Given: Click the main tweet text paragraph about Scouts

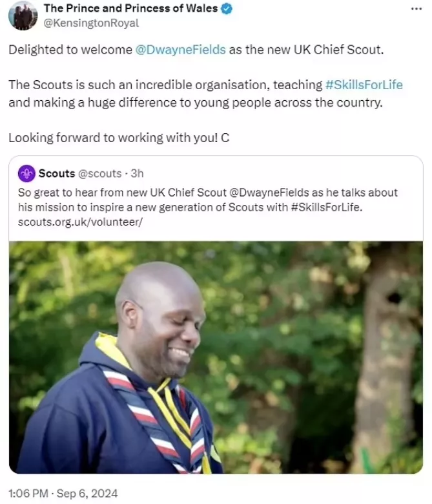Looking at the screenshot, I should (x=205, y=94).
